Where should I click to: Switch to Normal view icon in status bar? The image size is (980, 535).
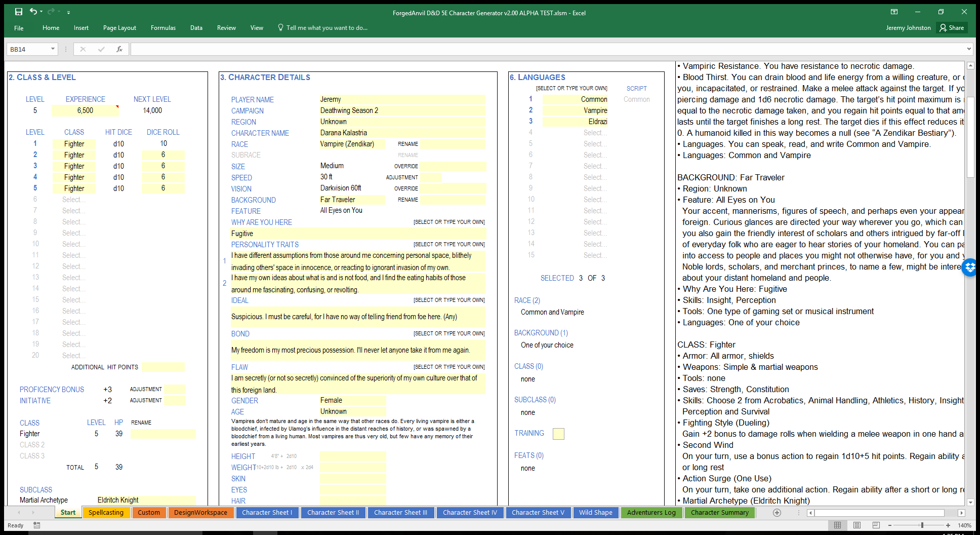(838, 525)
